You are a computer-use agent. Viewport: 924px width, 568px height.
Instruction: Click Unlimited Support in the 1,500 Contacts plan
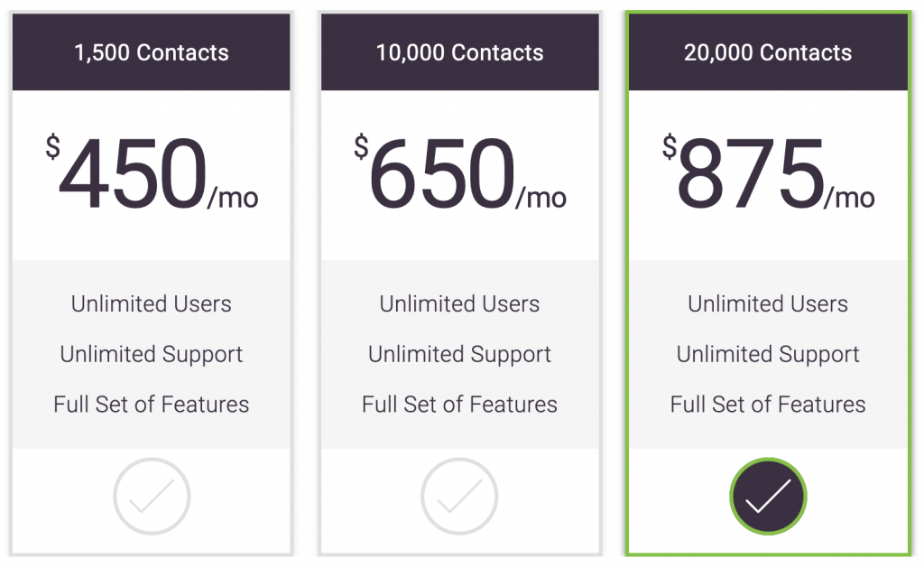152,355
